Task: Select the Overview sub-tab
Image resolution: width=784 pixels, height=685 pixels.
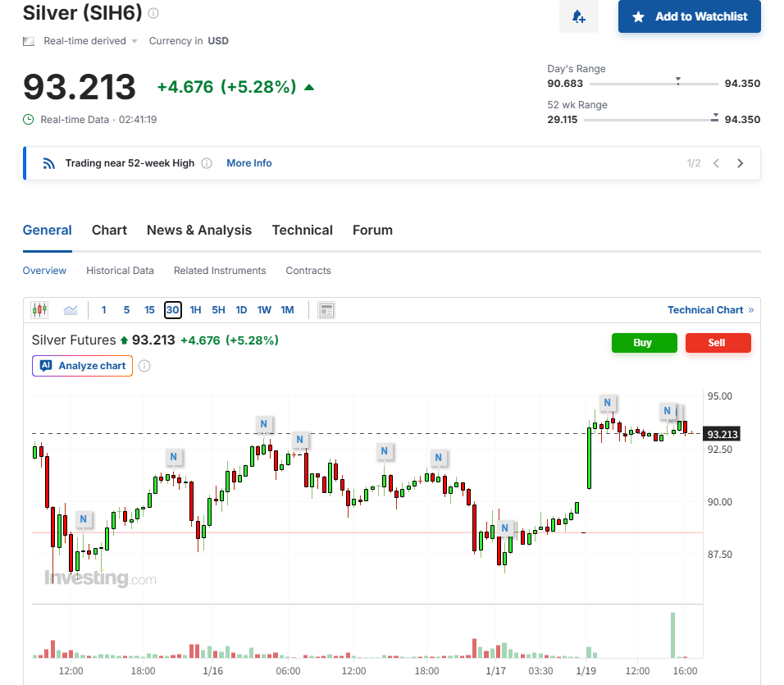Action: tap(44, 271)
